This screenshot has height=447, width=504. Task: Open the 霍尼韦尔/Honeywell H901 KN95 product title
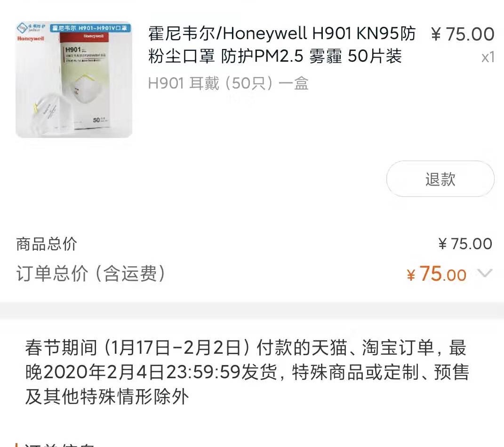click(282, 45)
